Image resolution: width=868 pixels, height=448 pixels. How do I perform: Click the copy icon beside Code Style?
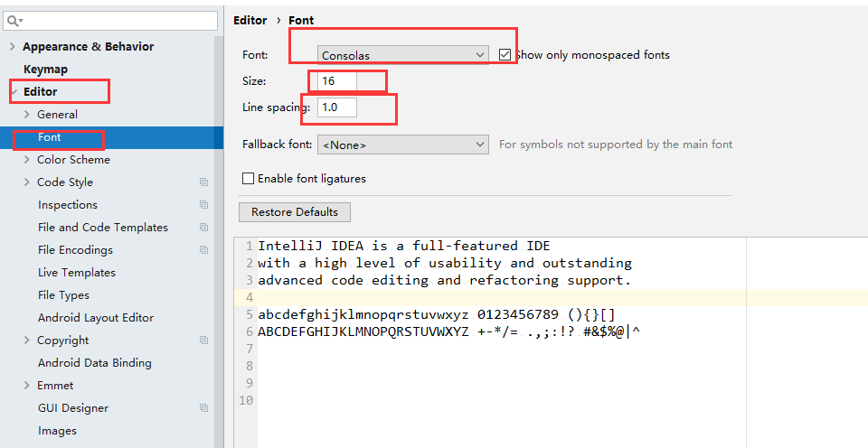click(203, 182)
